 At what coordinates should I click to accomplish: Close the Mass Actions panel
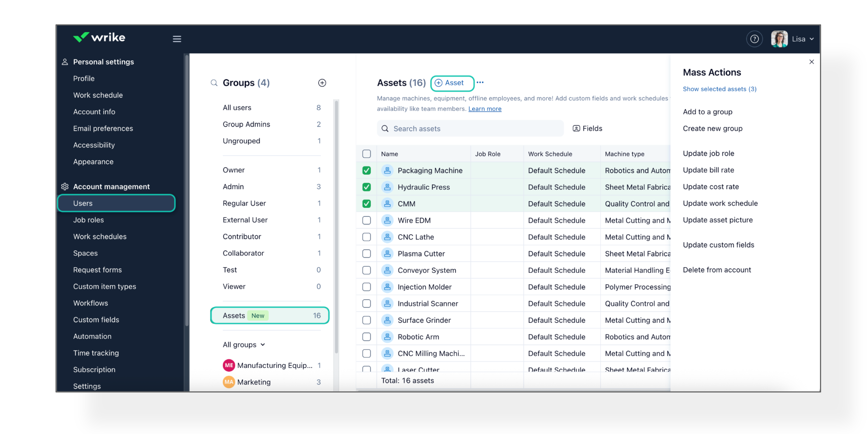(811, 62)
